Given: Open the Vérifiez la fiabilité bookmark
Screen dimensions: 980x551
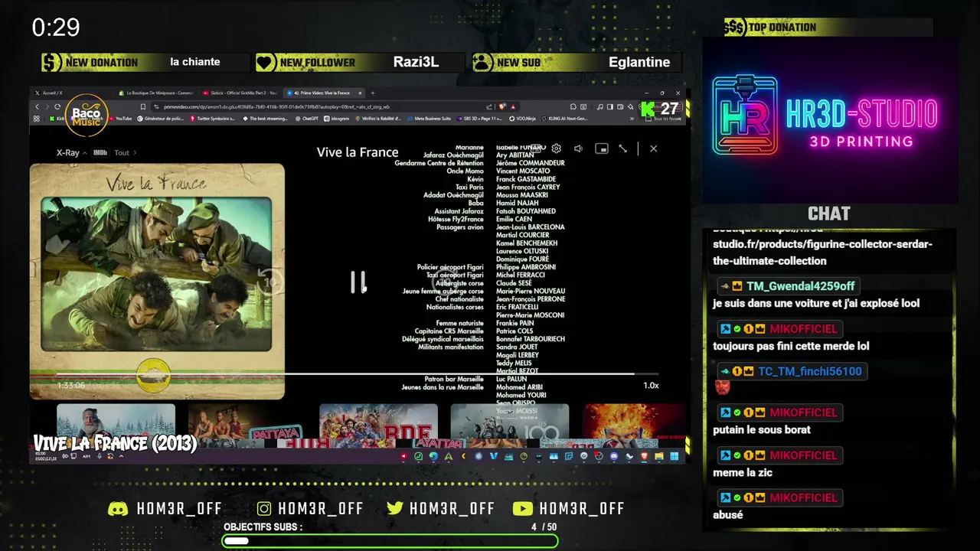Looking at the screenshot, I should tap(377, 119).
